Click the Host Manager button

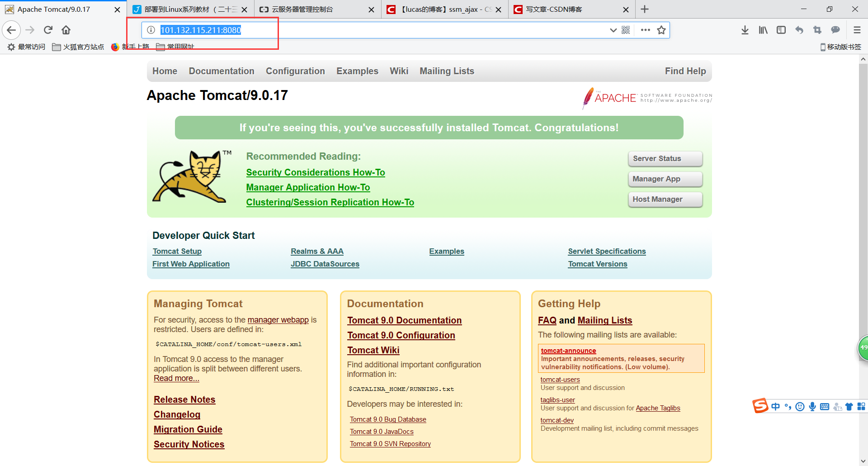(x=665, y=200)
